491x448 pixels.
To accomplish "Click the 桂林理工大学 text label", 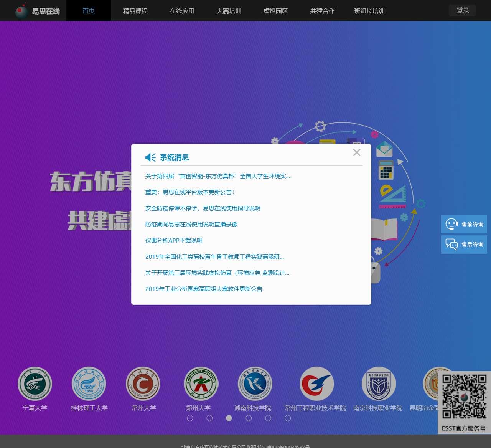I will pyautogui.click(x=89, y=408).
